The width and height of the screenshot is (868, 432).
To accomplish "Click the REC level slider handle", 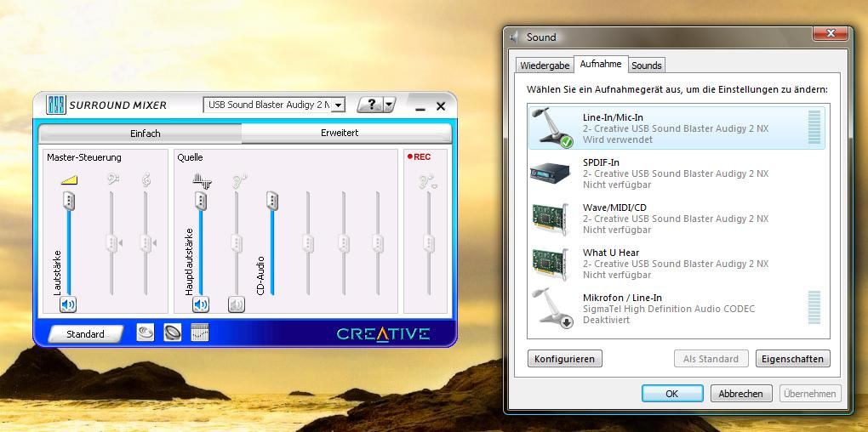I will pyautogui.click(x=428, y=243).
